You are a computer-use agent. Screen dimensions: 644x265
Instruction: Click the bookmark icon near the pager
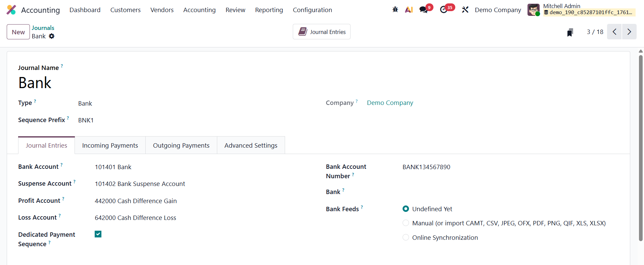[570, 32]
